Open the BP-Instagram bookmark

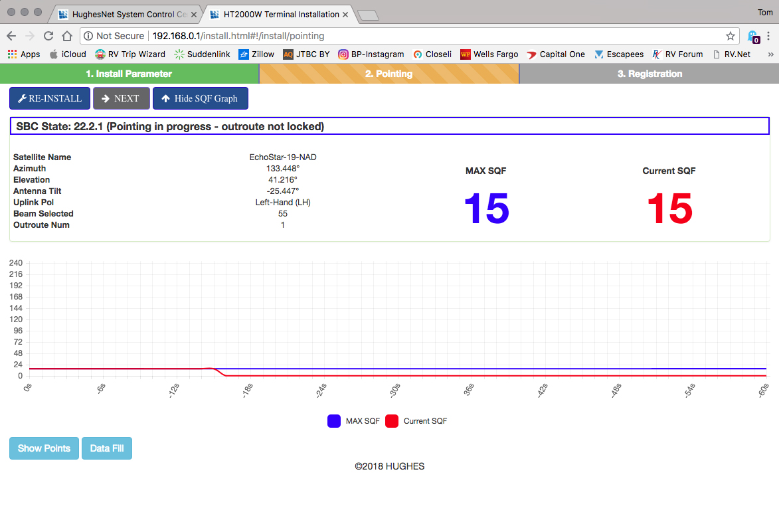tap(371, 54)
